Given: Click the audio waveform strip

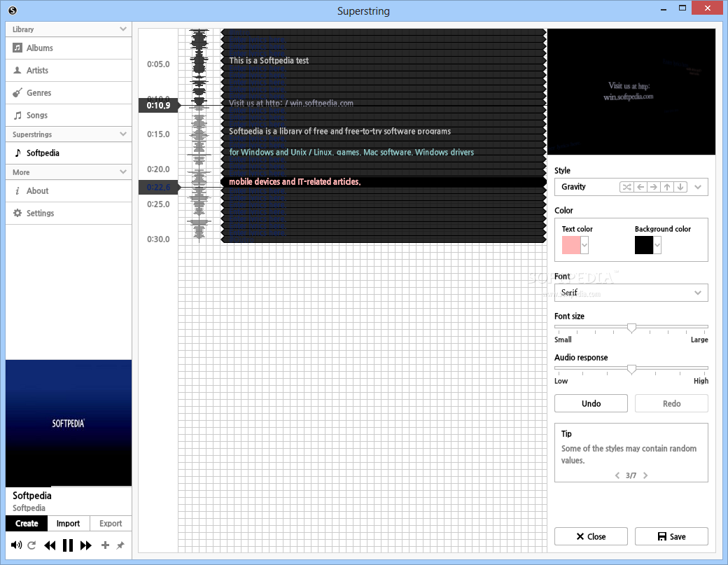Looking at the screenshot, I should [x=199, y=136].
